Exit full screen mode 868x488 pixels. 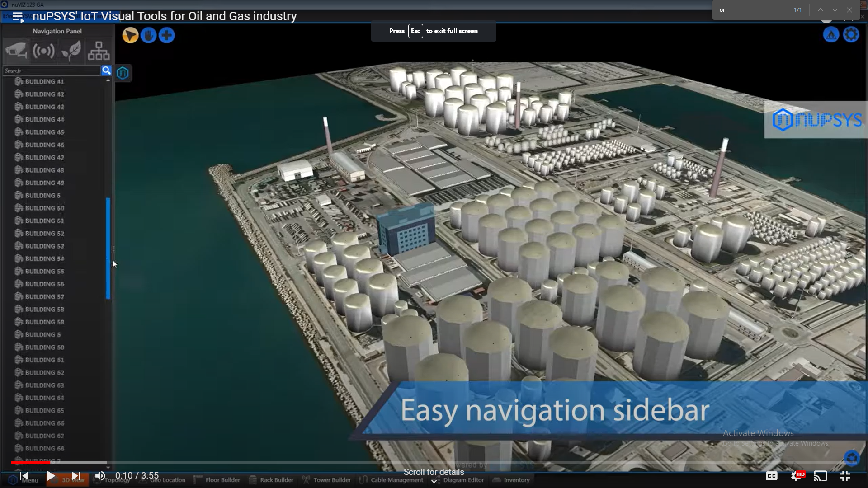click(845, 476)
